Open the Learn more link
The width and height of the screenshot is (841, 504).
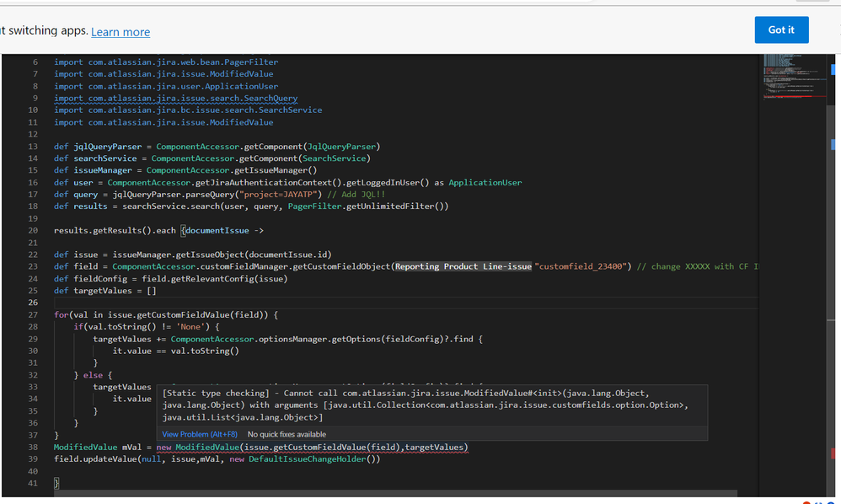121,32
